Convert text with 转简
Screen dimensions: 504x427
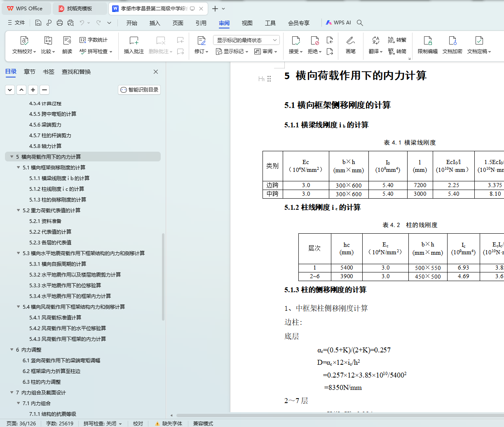[x=397, y=52]
